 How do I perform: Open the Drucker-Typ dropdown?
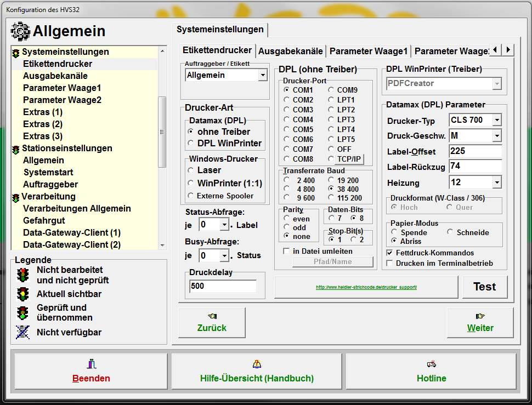point(496,120)
